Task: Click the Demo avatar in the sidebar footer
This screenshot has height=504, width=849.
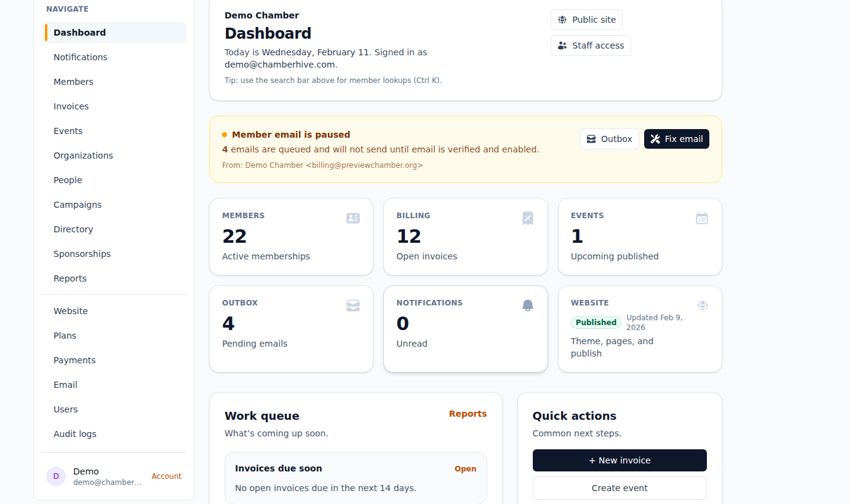Action: (56, 476)
